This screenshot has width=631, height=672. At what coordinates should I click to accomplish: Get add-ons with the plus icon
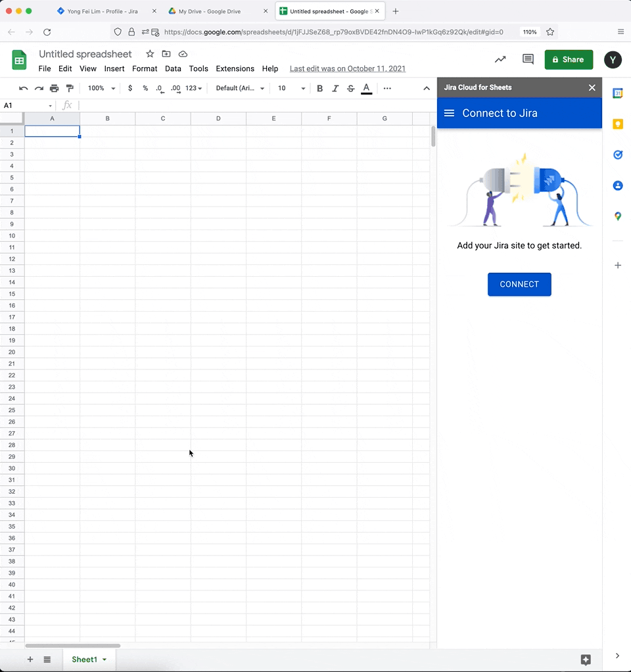tap(617, 265)
